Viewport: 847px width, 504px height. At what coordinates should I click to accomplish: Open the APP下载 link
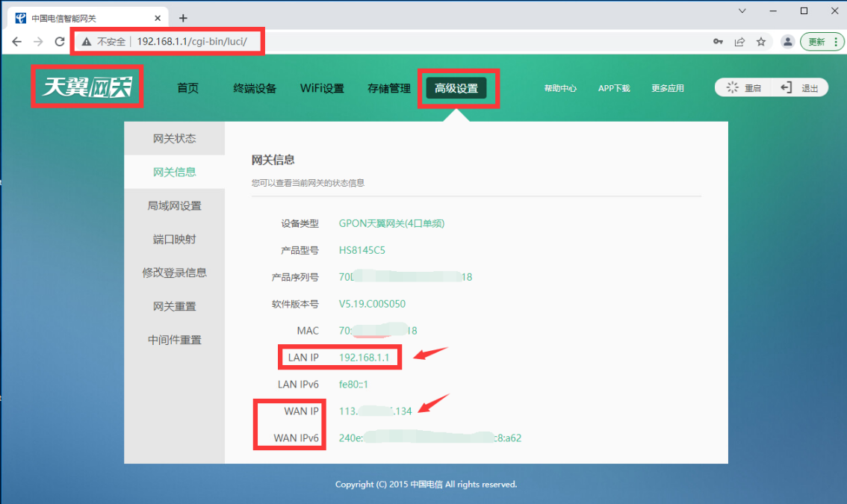pos(614,88)
